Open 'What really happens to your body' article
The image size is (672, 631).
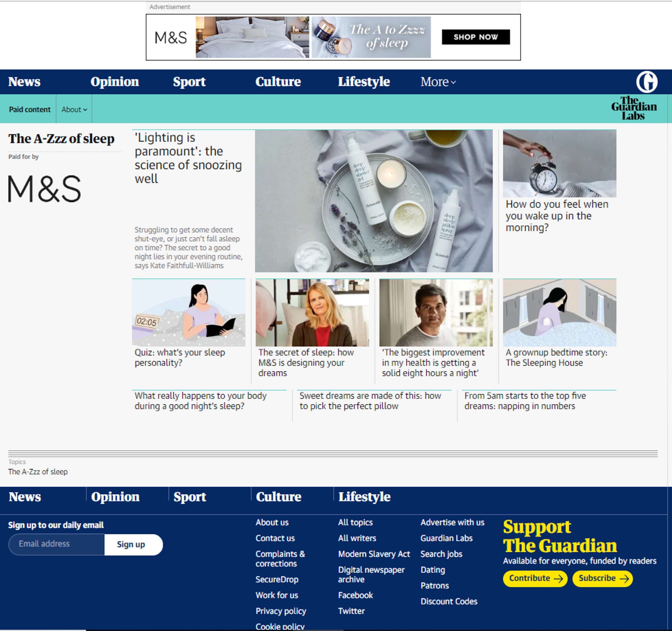tap(201, 401)
